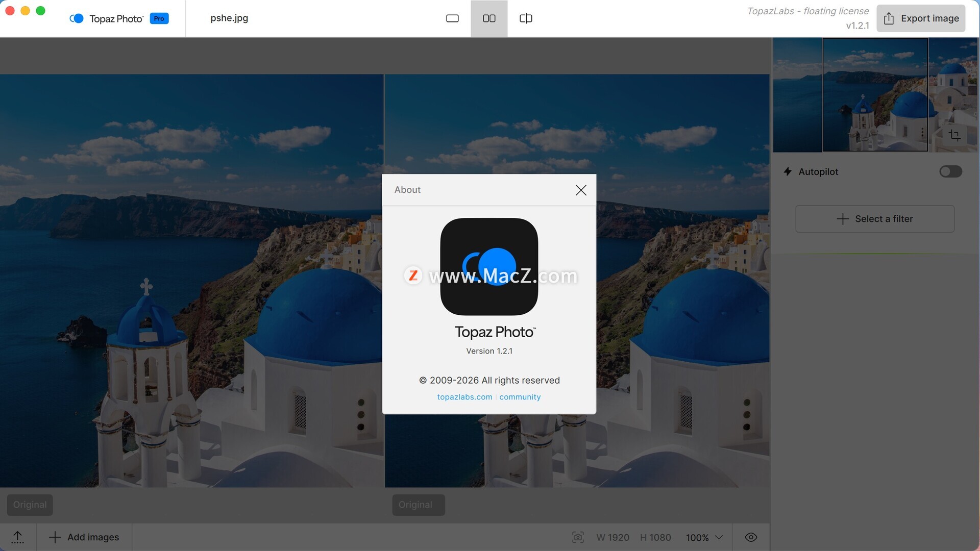
Task: Click the right pane Original label
Action: (418, 505)
